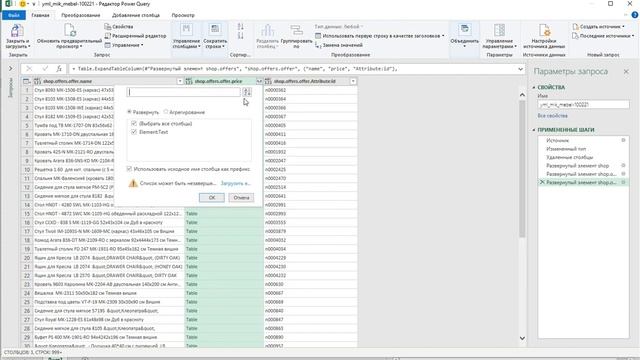Collapse the СВОЙСТВА section
Viewport: 640px width, 360px height.
click(x=534, y=87)
